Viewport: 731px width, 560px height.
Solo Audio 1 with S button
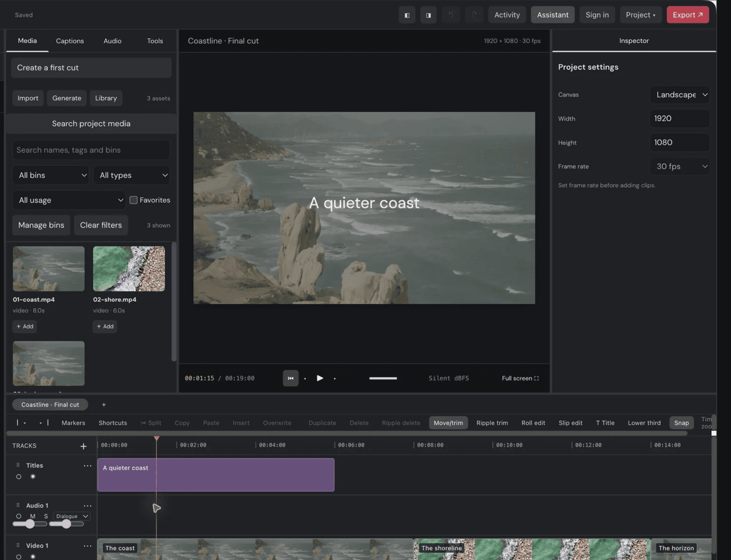46,516
